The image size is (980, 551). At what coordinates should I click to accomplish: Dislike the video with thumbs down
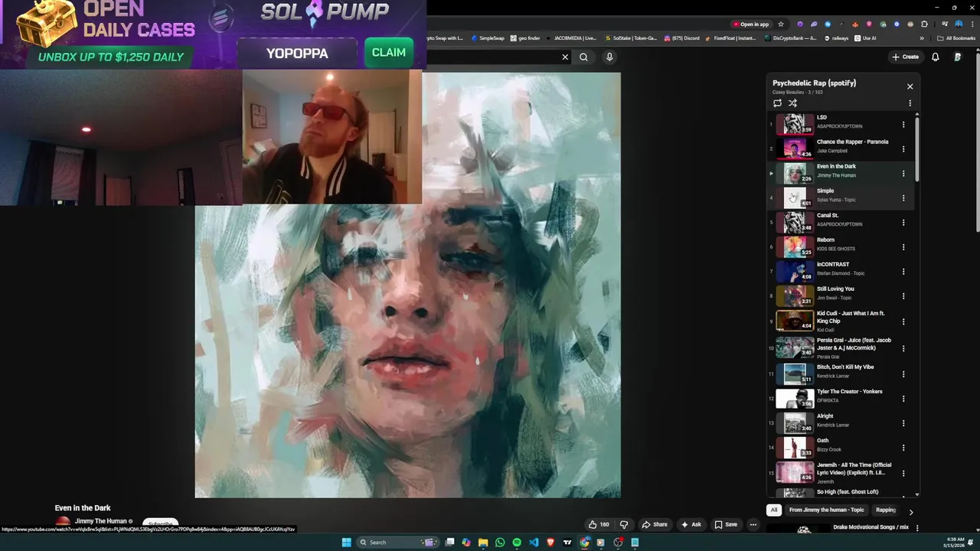click(624, 524)
